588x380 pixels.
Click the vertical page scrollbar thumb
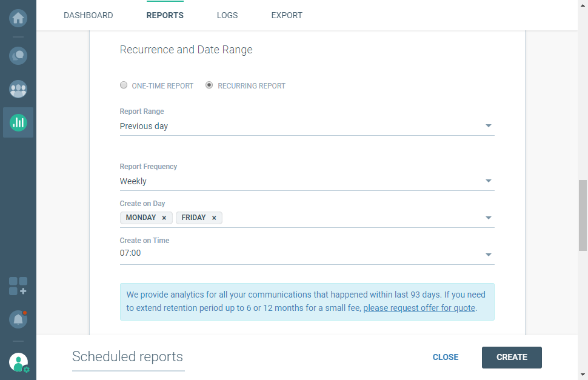tap(583, 215)
